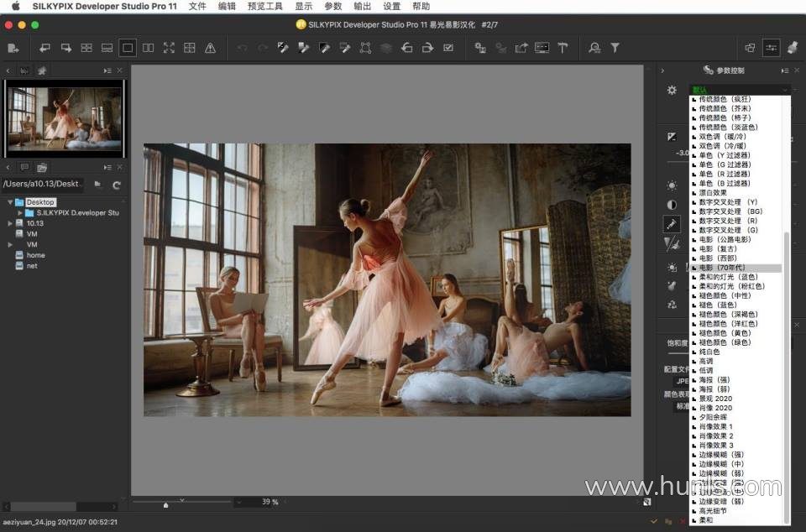
Task: Open the exposure bias icon in parameter panel
Action: (x=672, y=137)
